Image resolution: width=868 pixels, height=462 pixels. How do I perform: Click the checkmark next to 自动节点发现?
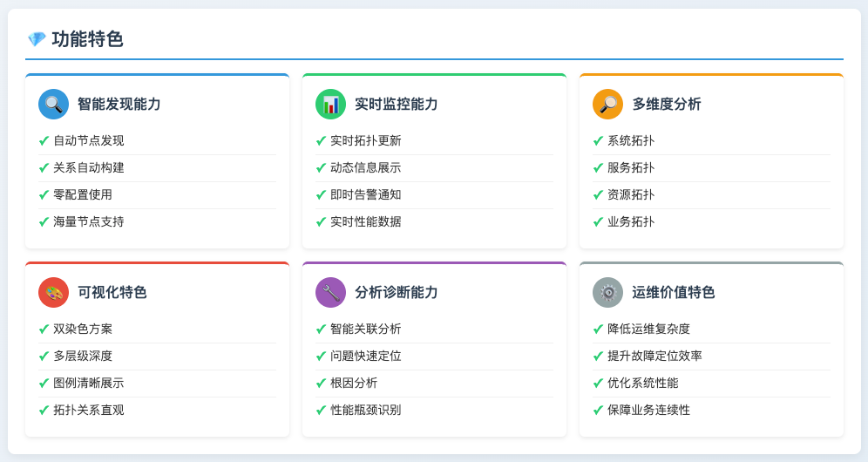[x=44, y=141]
